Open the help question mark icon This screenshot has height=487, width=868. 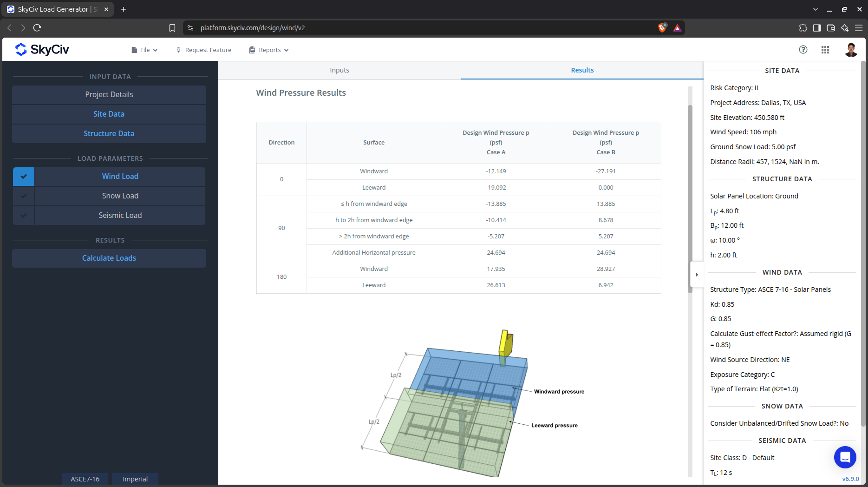[x=803, y=50]
